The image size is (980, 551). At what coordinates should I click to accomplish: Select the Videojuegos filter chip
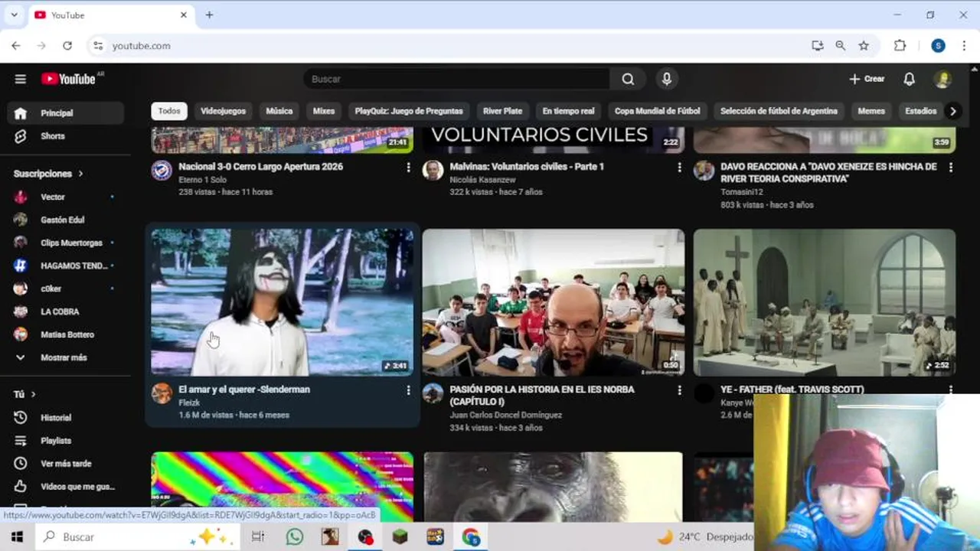click(223, 111)
